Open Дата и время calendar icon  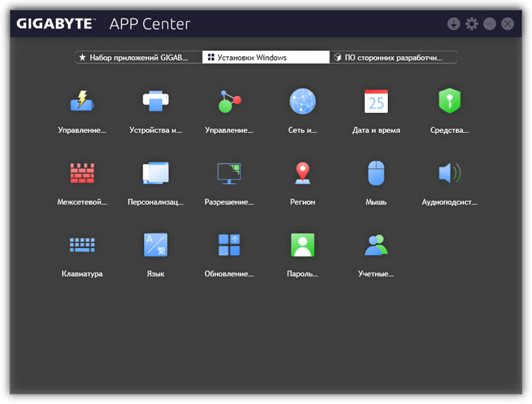point(376,101)
